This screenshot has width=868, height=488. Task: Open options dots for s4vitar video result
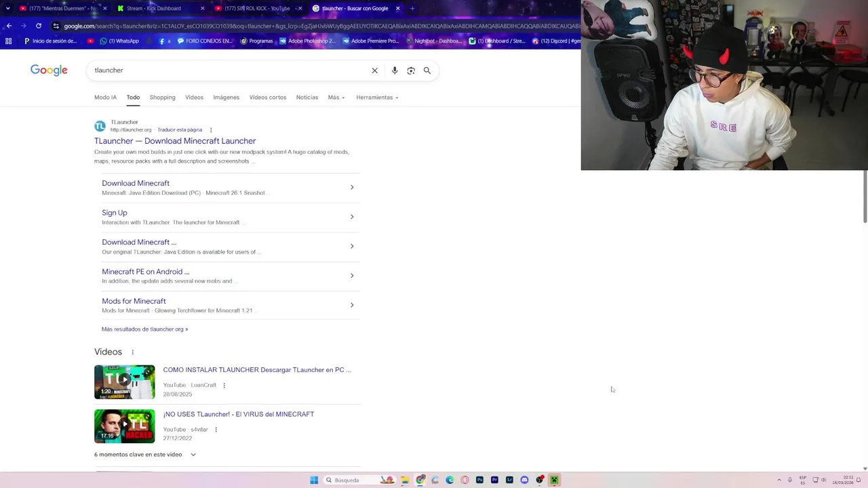[x=216, y=430]
